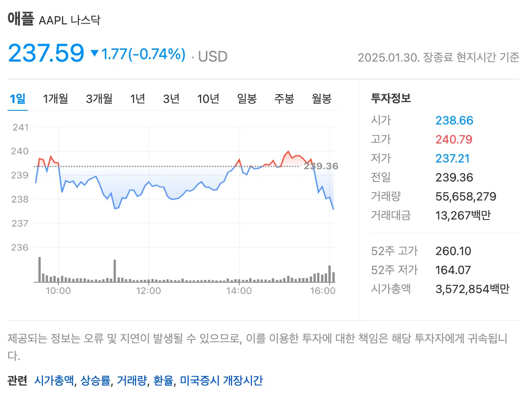This screenshot has width=532, height=401.
Task: Switch to the 3개월 chart tab
Action: tap(99, 99)
